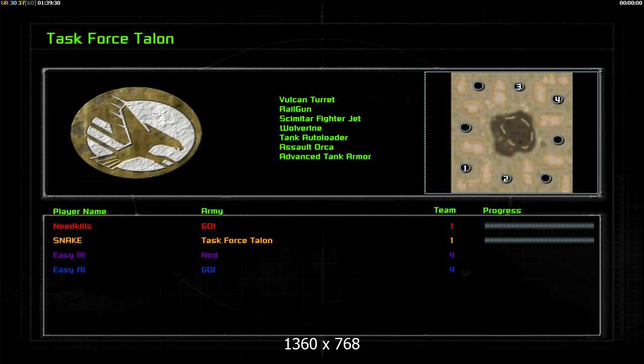Select start position 4 on the minimap
The image size is (644, 364).
[x=557, y=99]
